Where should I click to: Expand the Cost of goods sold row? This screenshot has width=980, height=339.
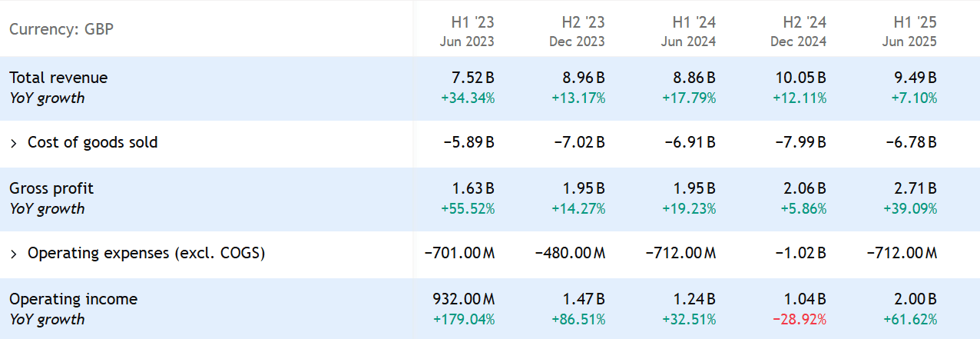point(14,142)
